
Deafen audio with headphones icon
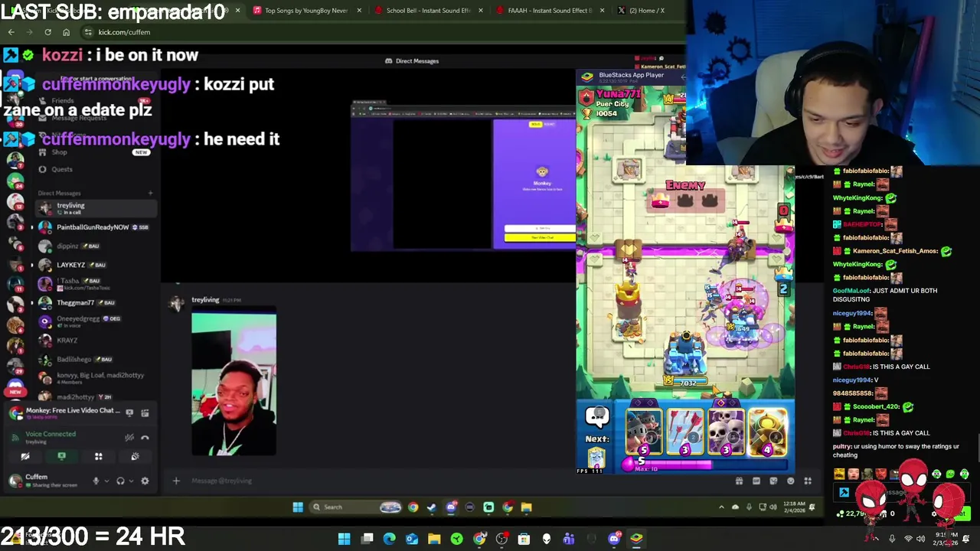point(120,481)
